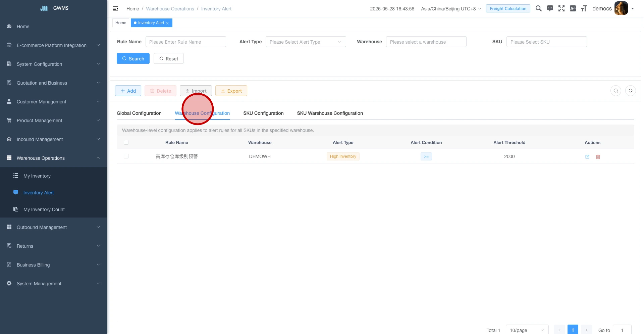This screenshot has width=644, height=334.
Task: Click the System Configuration sidebar icon
Action: click(x=9, y=64)
